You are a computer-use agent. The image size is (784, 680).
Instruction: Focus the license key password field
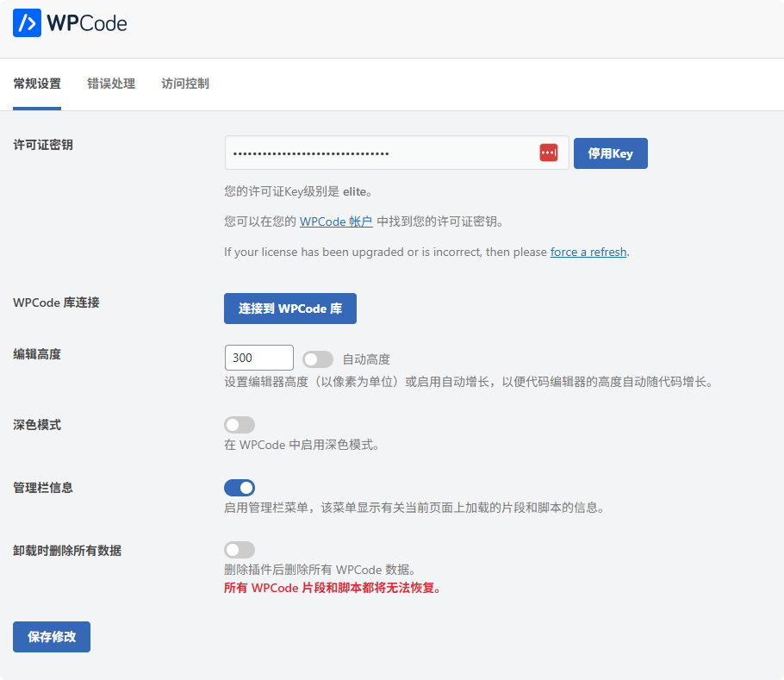click(x=397, y=153)
